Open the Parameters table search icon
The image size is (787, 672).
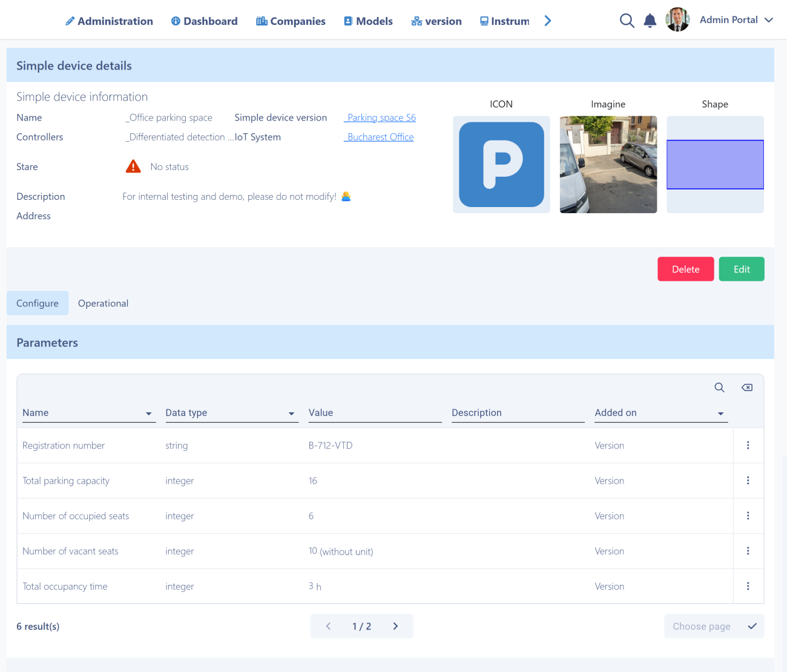(x=719, y=387)
